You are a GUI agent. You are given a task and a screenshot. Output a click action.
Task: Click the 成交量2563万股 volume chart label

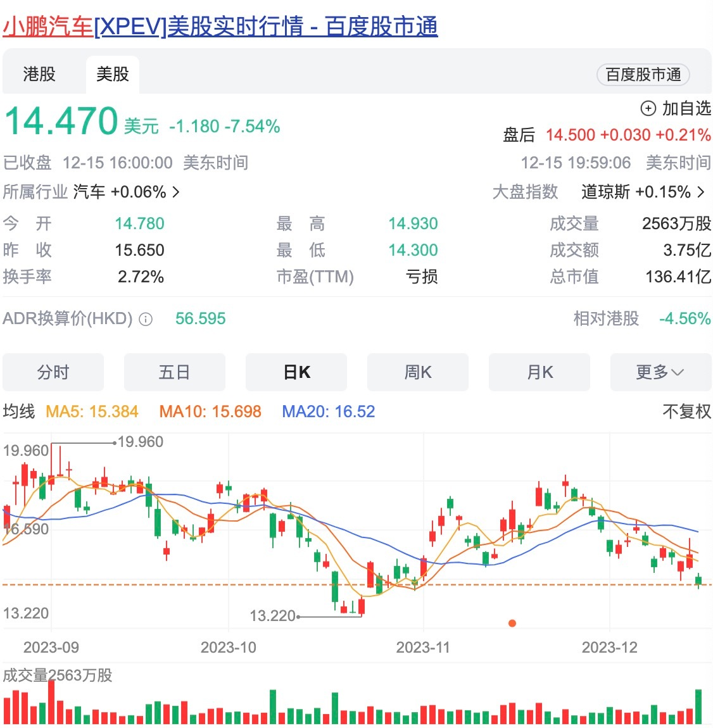pos(58,675)
